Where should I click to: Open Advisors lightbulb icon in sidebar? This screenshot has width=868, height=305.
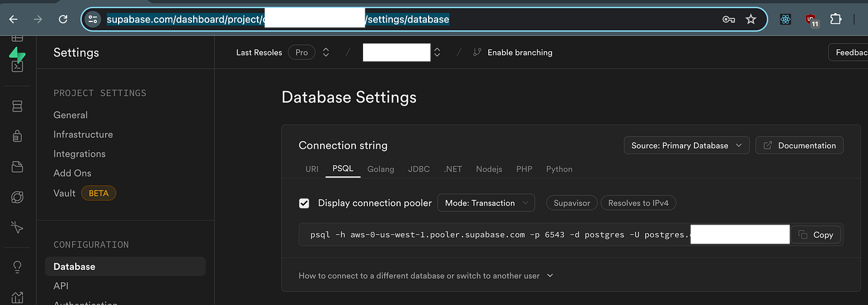pos(17,267)
